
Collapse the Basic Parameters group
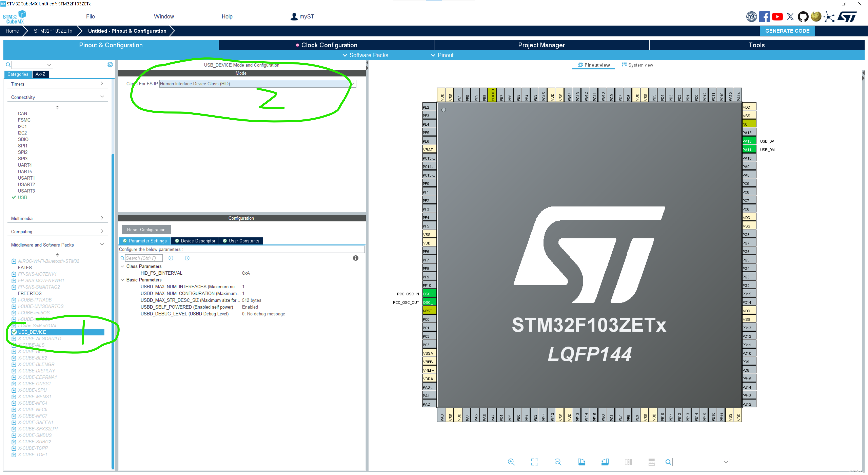coord(123,280)
